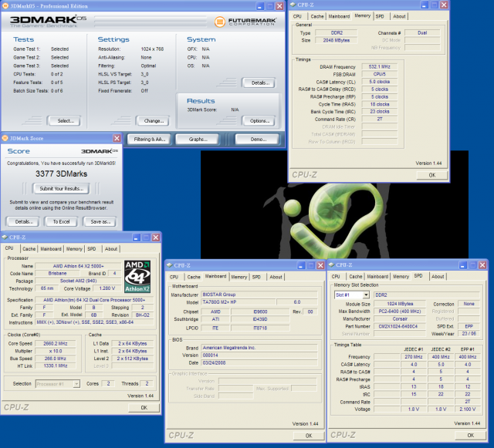The height and width of the screenshot is (448, 494).
Task: Click the CPU-Z processor window title icon
Action: tap(5, 237)
